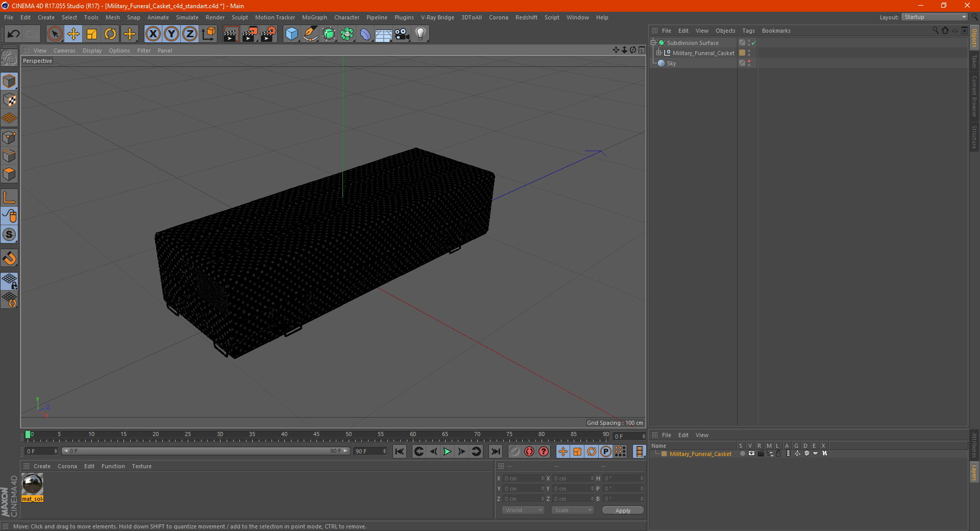Toggle Y axis lock

click(171, 34)
